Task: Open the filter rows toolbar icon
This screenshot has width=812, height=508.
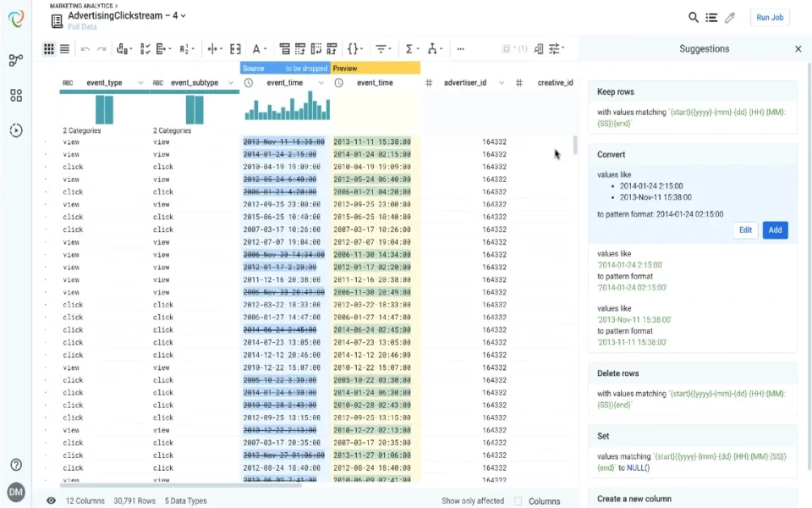Action: click(382, 49)
